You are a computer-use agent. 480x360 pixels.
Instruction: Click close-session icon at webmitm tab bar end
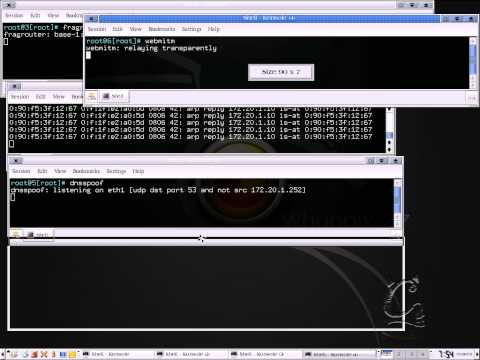coord(471,98)
